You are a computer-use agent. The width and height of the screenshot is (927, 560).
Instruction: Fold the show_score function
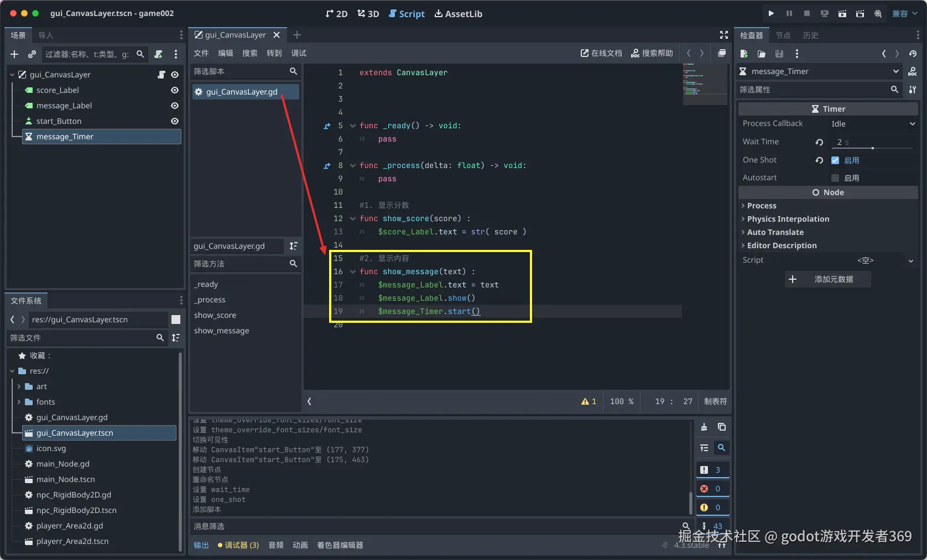(x=353, y=219)
